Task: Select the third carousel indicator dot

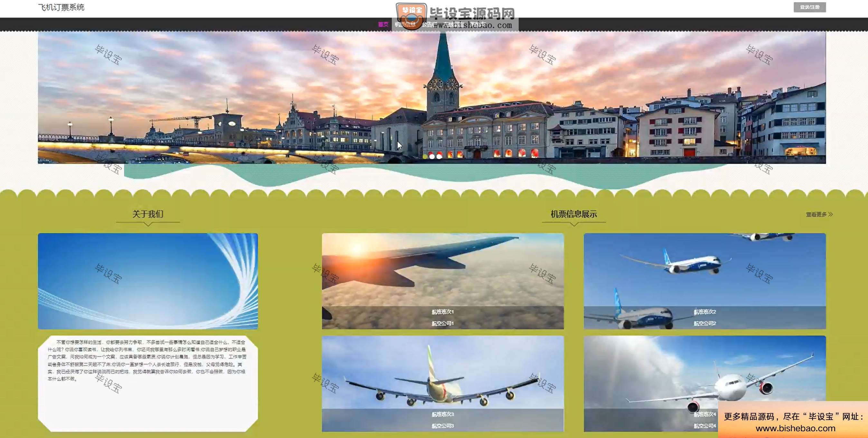Action: (x=439, y=157)
